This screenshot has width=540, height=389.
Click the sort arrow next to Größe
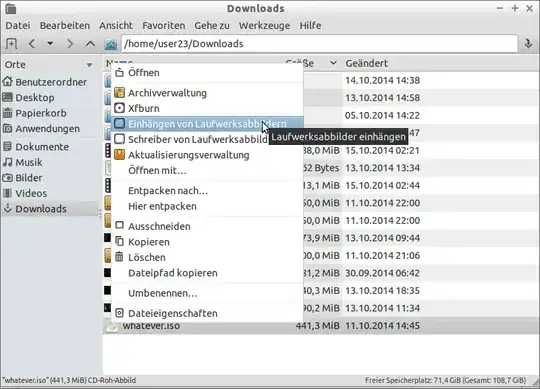(333, 63)
